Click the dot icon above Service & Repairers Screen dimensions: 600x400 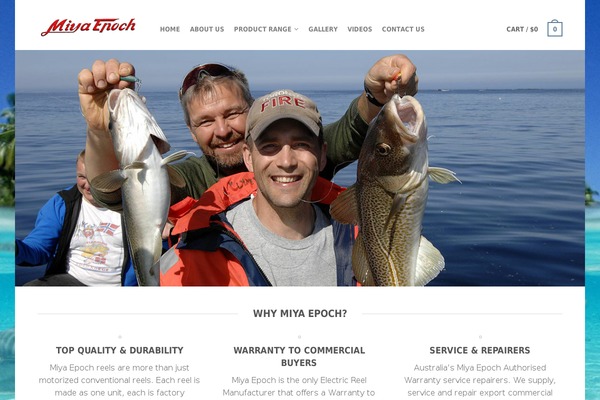480,337
